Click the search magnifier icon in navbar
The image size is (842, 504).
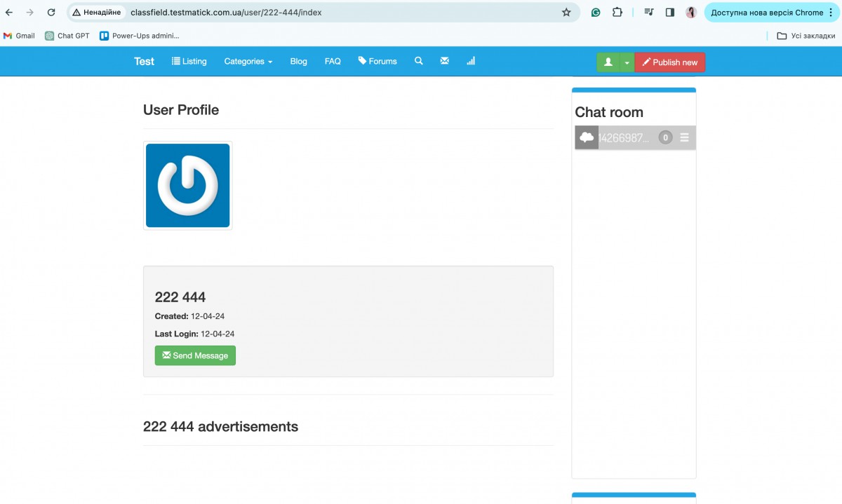pos(418,61)
